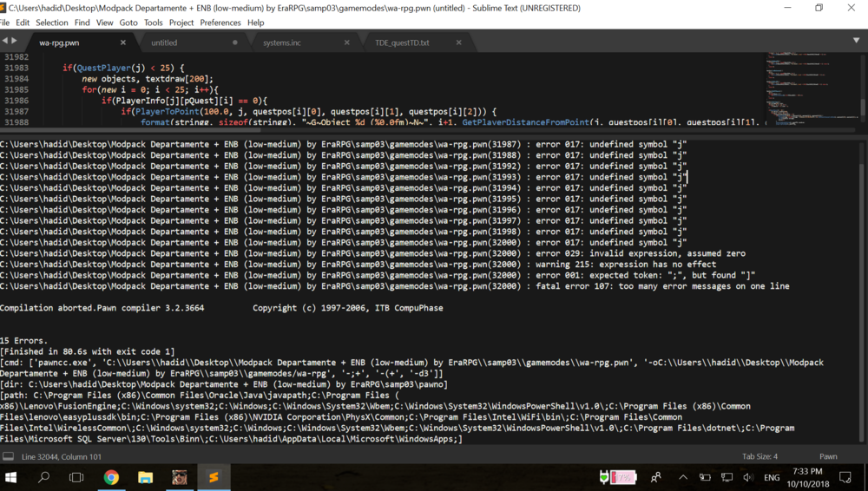
Task: Show hidden tray icons chevron
Action: pos(683,477)
